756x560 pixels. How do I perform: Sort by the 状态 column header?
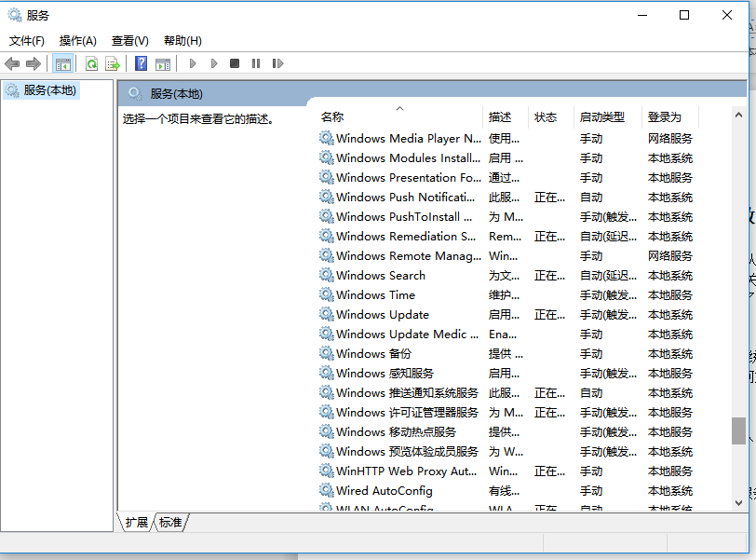tap(551, 117)
